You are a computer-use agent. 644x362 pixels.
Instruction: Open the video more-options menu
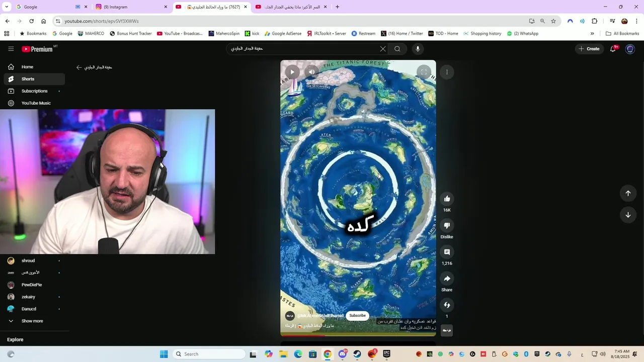click(447, 72)
